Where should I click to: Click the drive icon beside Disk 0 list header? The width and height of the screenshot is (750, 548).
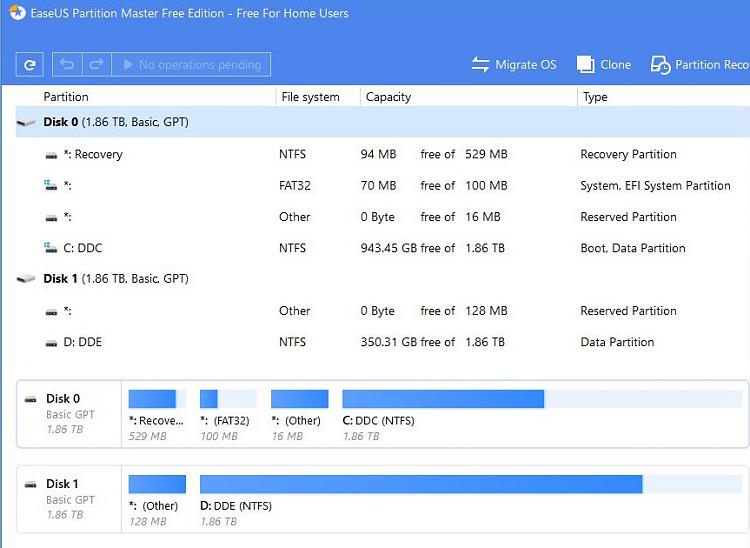click(26, 122)
